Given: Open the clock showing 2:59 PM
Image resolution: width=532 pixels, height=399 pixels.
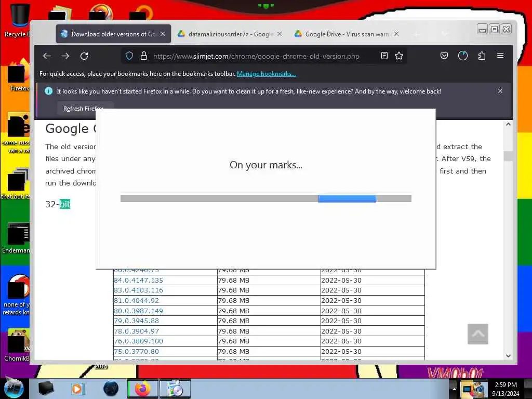Looking at the screenshot, I should point(506,389).
